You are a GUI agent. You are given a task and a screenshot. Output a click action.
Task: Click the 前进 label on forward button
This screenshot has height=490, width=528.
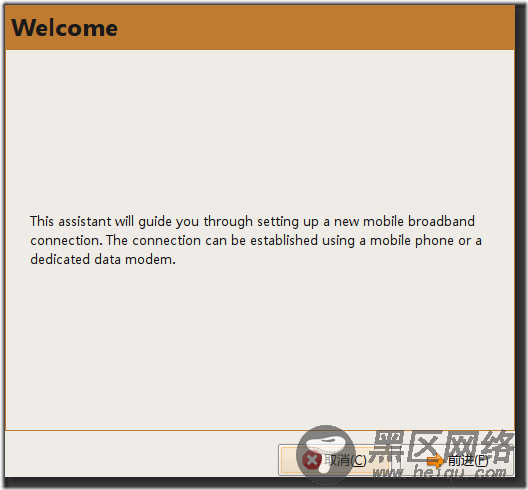[x=460, y=460]
